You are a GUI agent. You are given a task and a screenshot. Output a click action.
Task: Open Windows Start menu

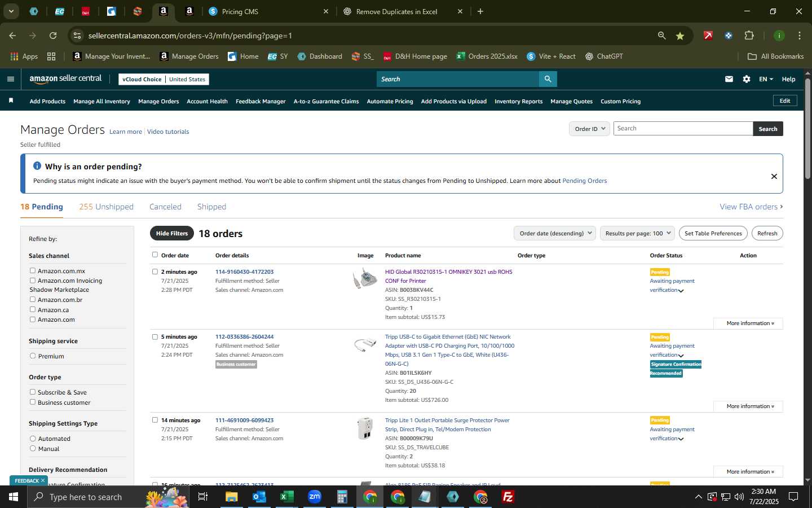pyautogui.click(x=14, y=497)
